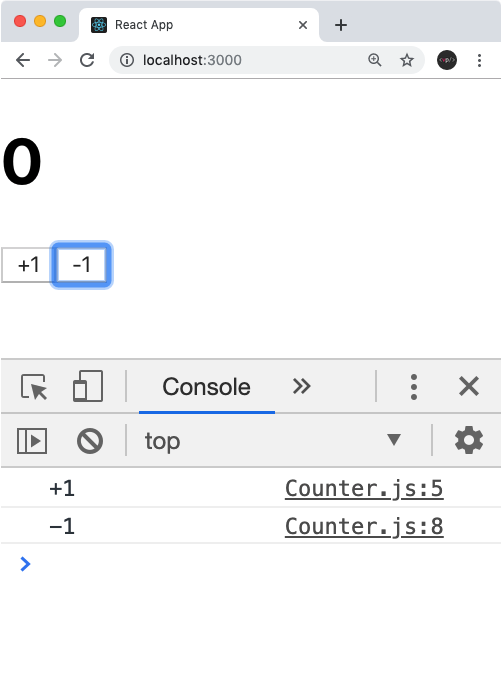Open the top JavaScript context dropdown
501x690 pixels.
273,440
